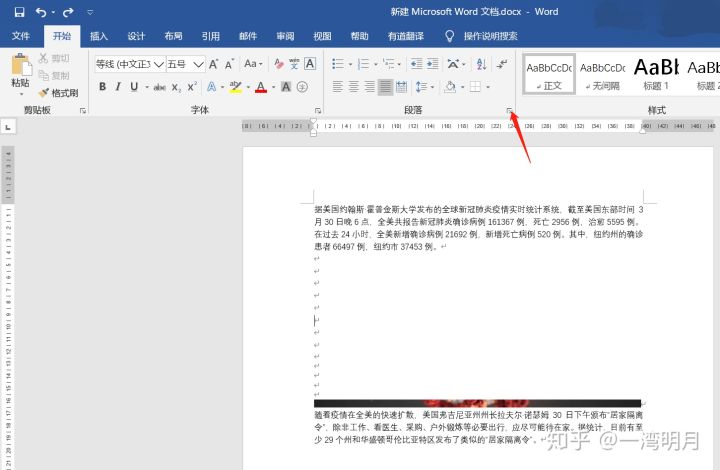
Task: Open the Aa change case dropdown
Action: (253, 64)
